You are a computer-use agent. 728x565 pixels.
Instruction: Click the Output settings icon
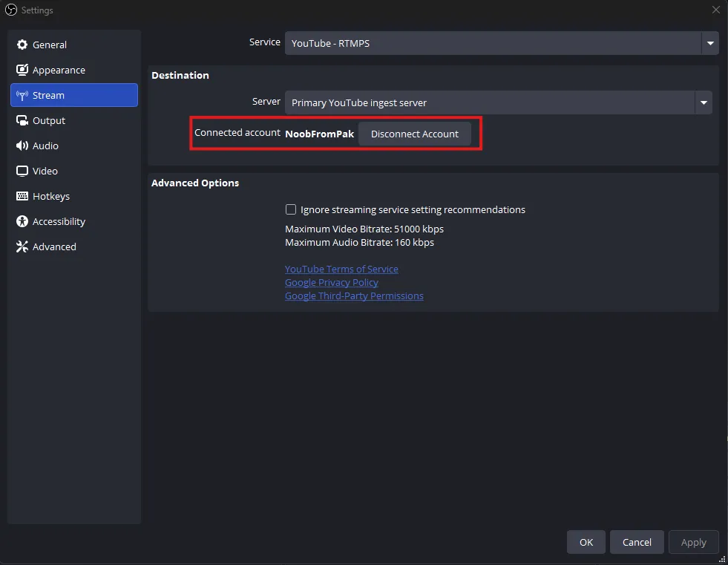point(22,120)
